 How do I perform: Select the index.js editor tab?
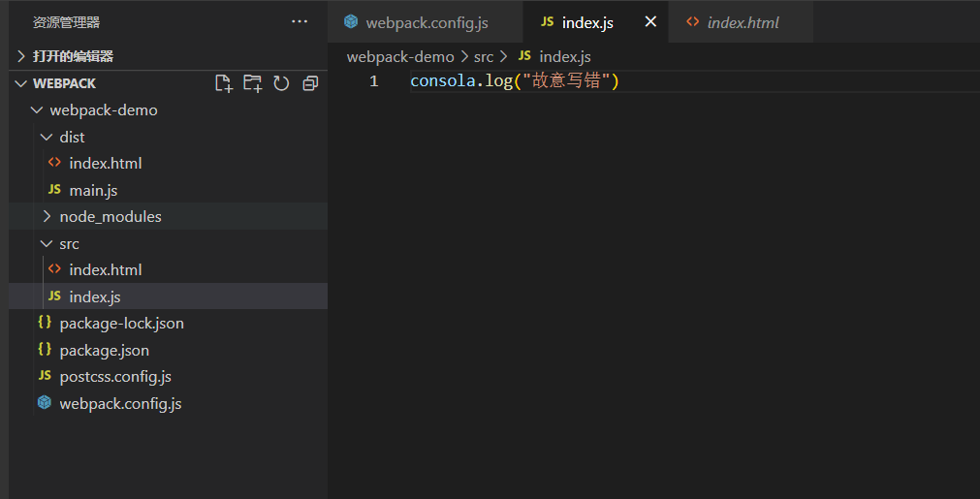tap(595, 22)
